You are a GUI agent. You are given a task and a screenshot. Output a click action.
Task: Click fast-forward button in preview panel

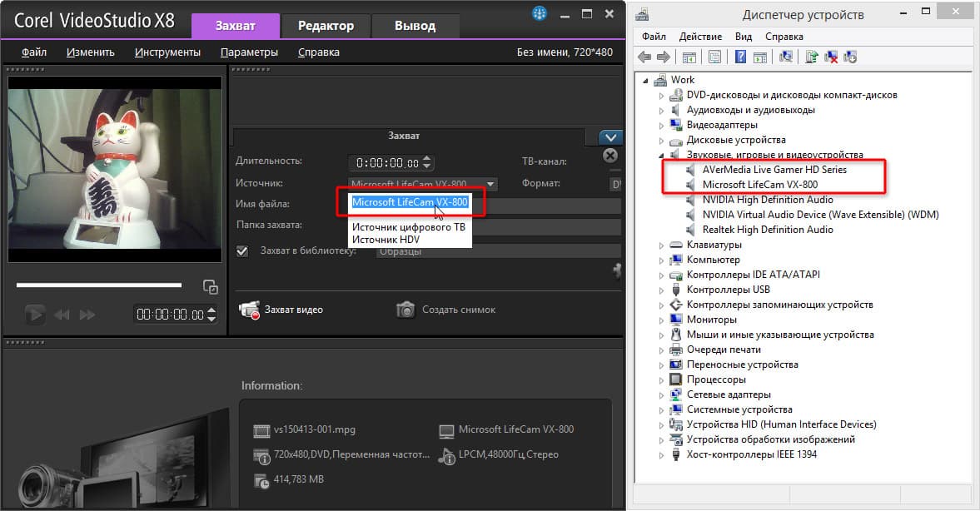click(87, 315)
